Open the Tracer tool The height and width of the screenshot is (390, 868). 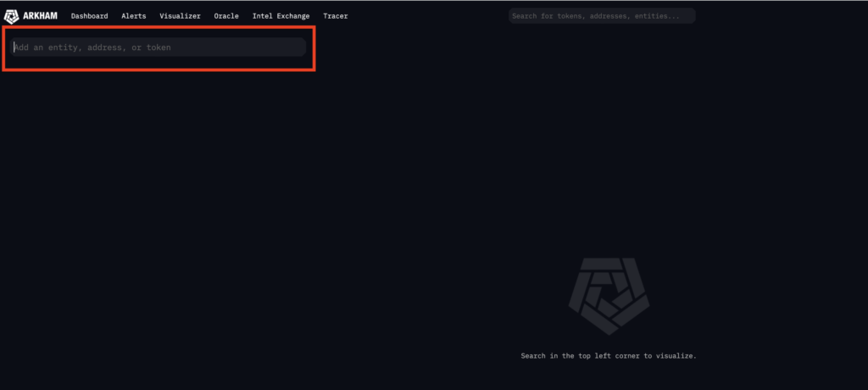(x=335, y=16)
